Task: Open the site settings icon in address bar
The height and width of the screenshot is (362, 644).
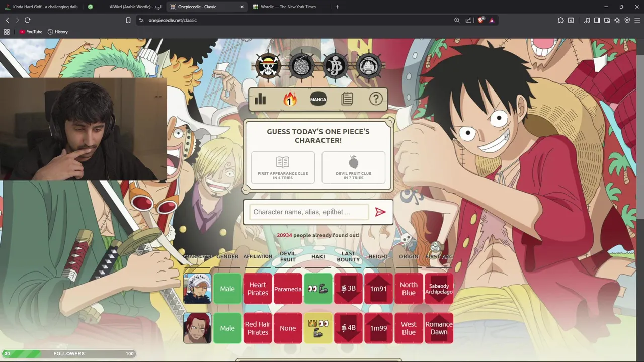Action: pyautogui.click(x=141, y=20)
